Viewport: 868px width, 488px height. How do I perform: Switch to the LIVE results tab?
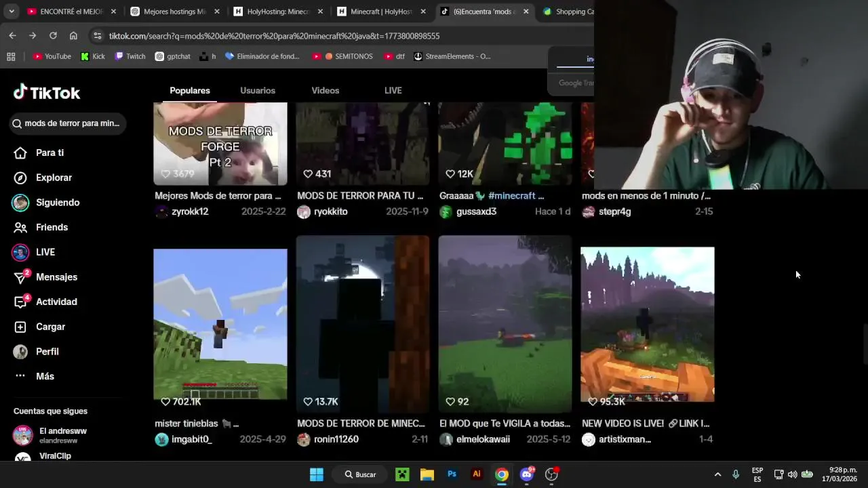(x=393, y=90)
